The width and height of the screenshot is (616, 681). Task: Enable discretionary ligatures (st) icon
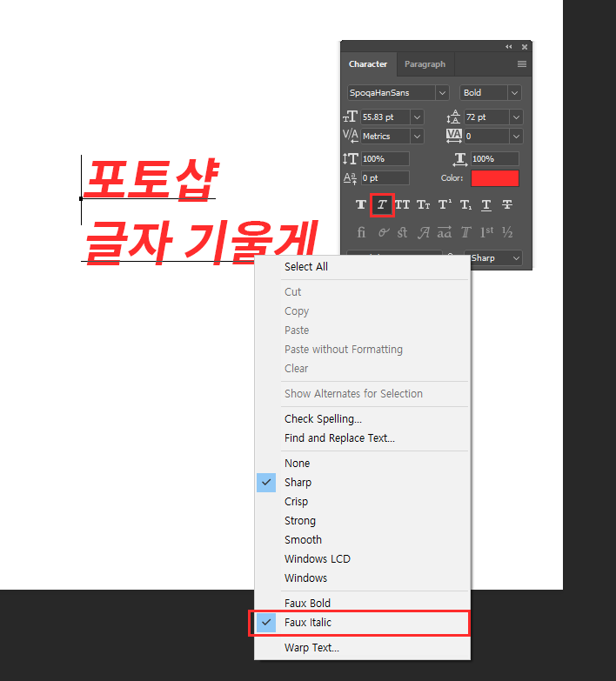pyautogui.click(x=402, y=232)
